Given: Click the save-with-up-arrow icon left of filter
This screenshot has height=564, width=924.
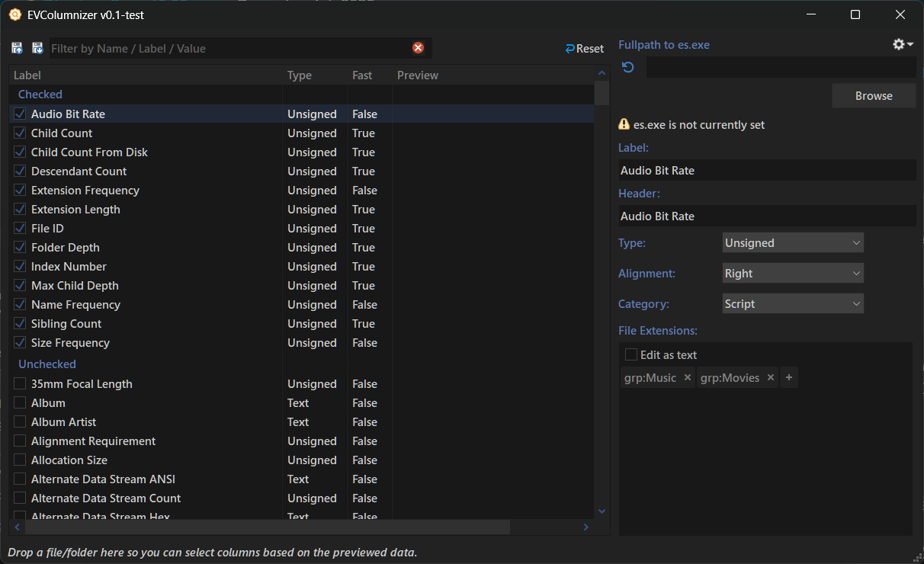Looking at the screenshot, I should 17,49.
